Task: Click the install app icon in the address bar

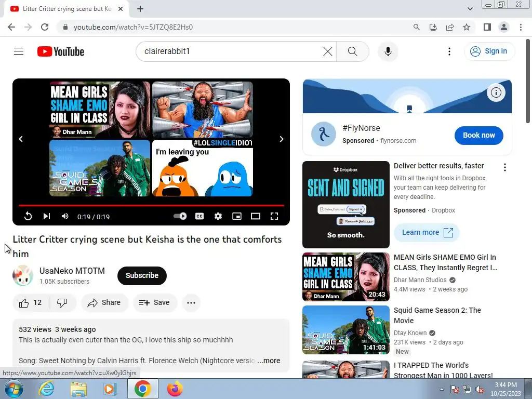Action: 433,27
